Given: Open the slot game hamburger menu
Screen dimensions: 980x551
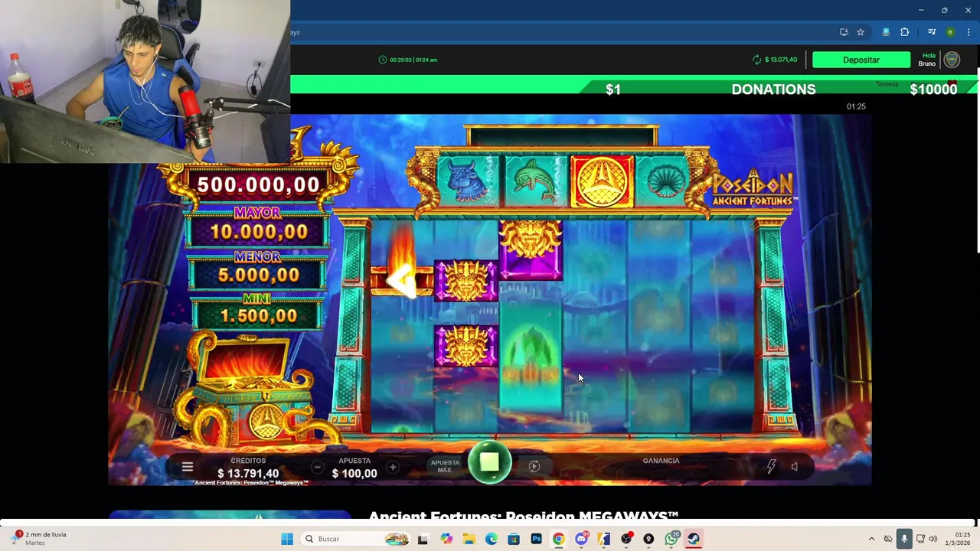Looking at the screenshot, I should tap(187, 466).
